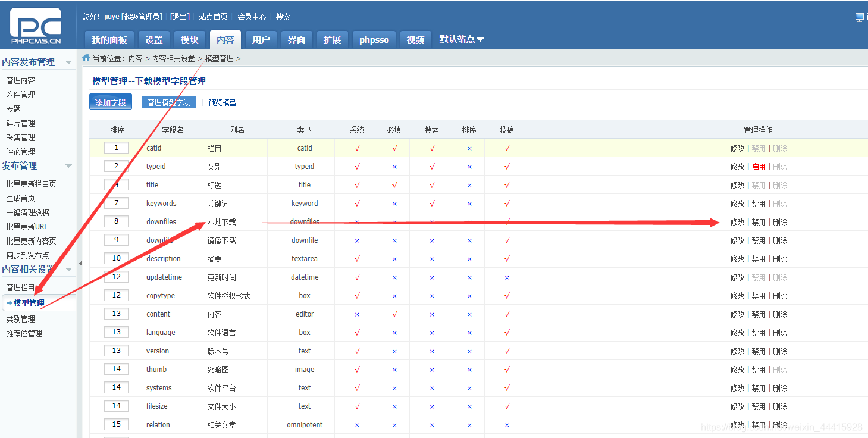Click 删除 for the downfile 镜像下载 row

click(x=780, y=240)
